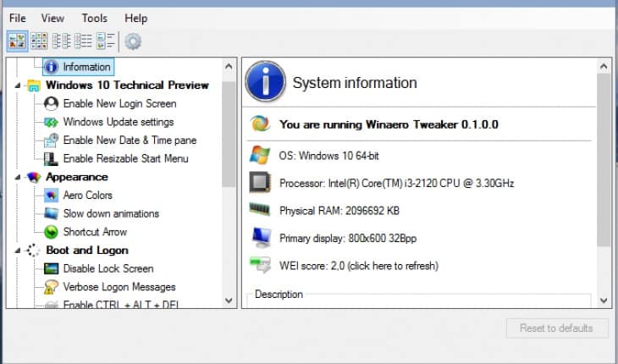Screen dimensions: 618x364
Task: Click Processor: Intel(R) Core(TM) i3-2120 text
Action: click(397, 184)
